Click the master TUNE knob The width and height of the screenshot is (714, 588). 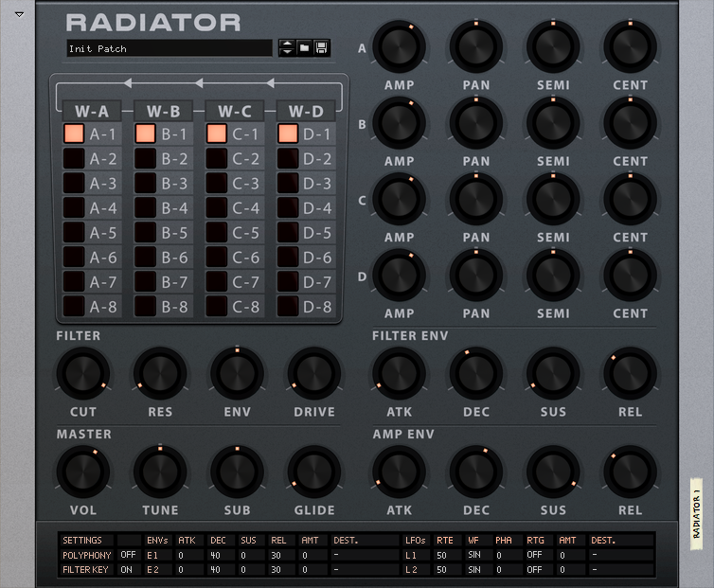(160, 472)
